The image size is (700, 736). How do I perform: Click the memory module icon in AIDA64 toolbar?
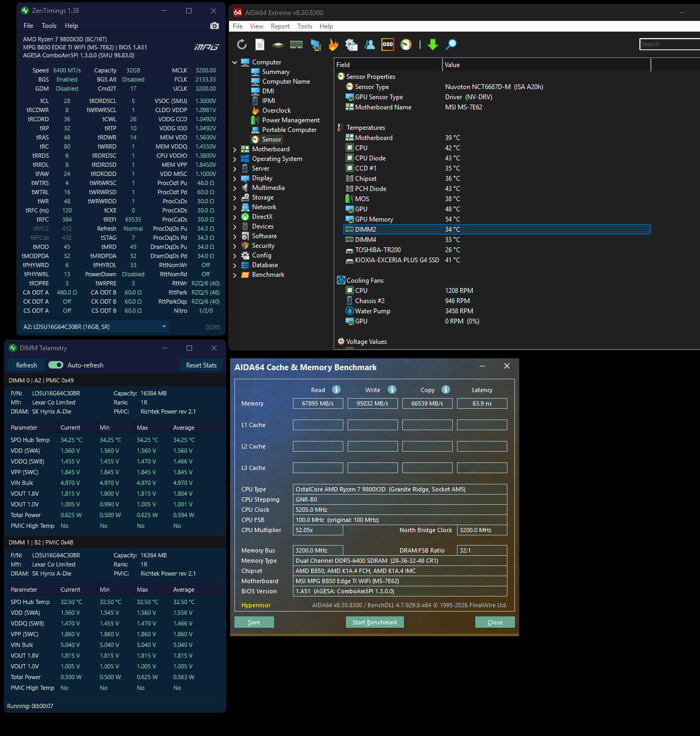tap(297, 45)
